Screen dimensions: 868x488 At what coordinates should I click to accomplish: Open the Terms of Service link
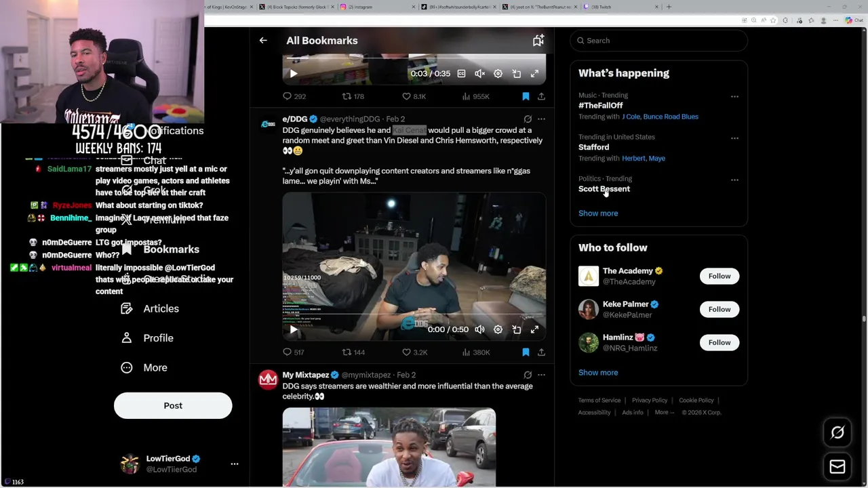point(599,401)
